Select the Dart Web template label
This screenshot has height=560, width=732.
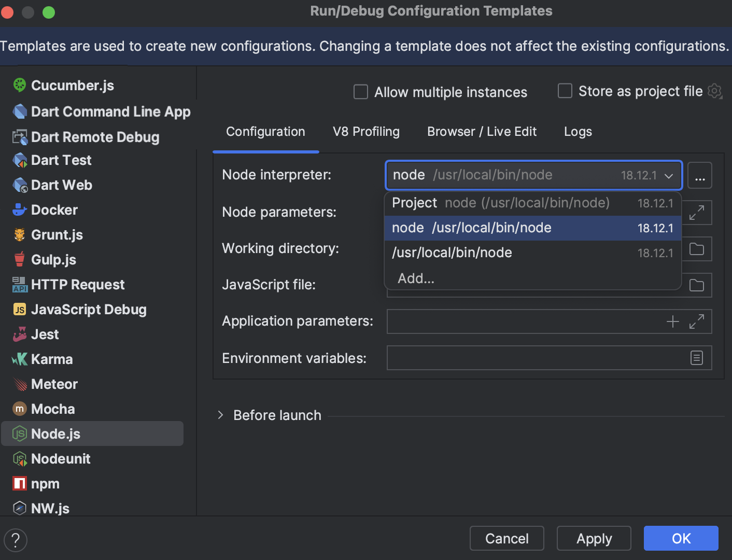[62, 185]
